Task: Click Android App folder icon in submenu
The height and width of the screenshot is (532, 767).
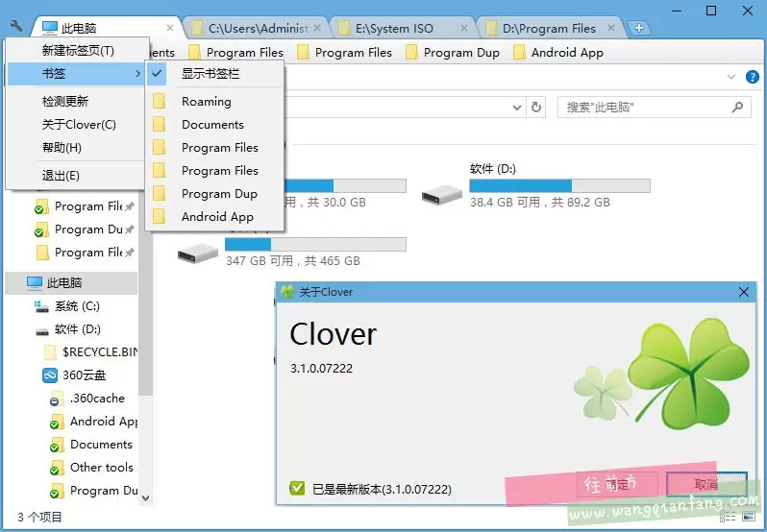Action: (159, 216)
